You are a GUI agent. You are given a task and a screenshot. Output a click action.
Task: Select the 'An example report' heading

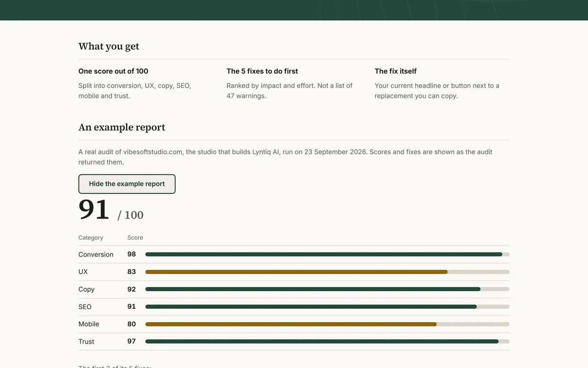[x=122, y=127]
